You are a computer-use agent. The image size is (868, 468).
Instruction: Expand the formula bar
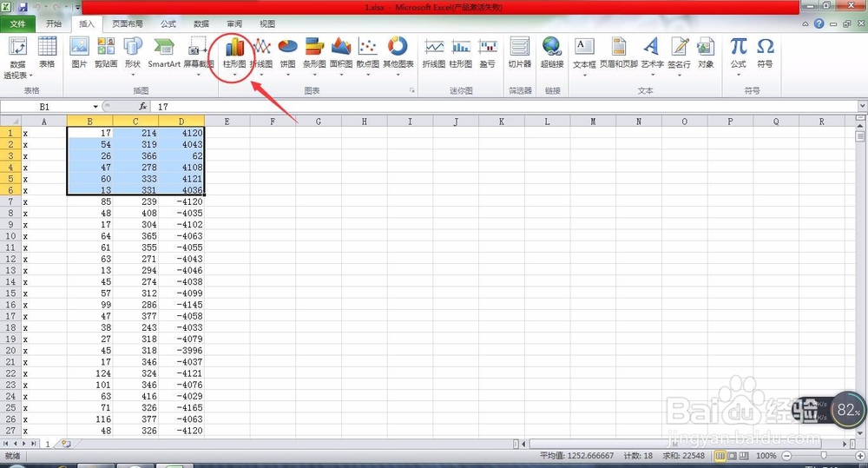[x=862, y=106]
